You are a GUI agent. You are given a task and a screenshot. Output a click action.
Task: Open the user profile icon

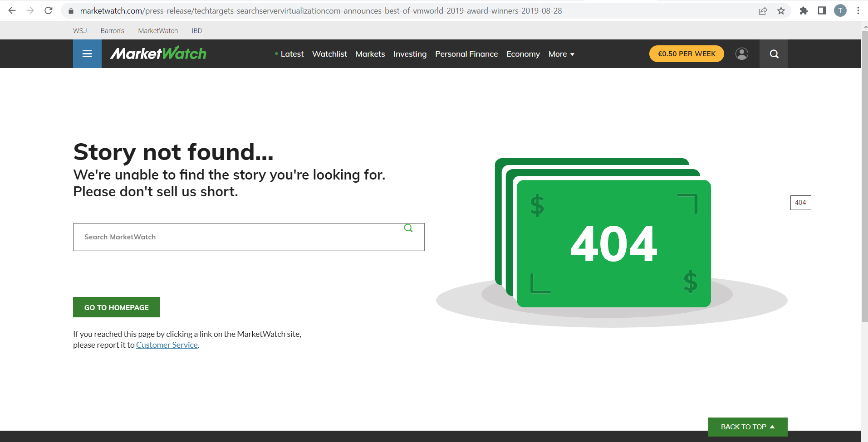pyautogui.click(x=742, y=53)
